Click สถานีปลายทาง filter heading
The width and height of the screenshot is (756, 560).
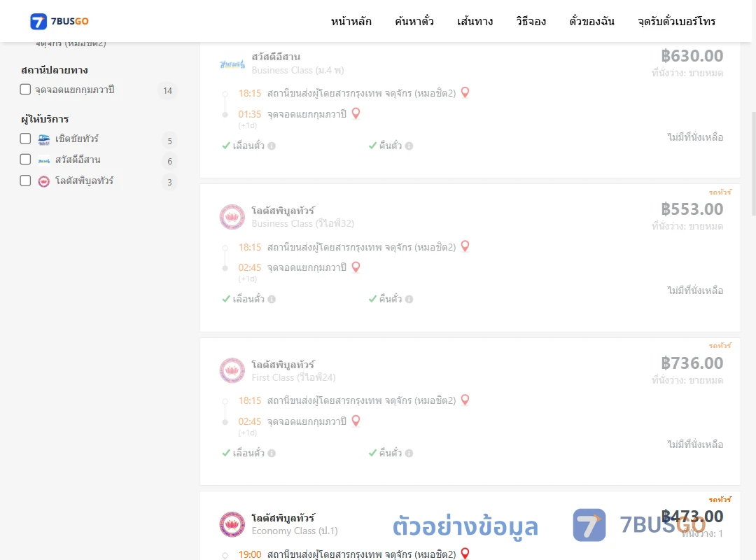click(54, 70)
